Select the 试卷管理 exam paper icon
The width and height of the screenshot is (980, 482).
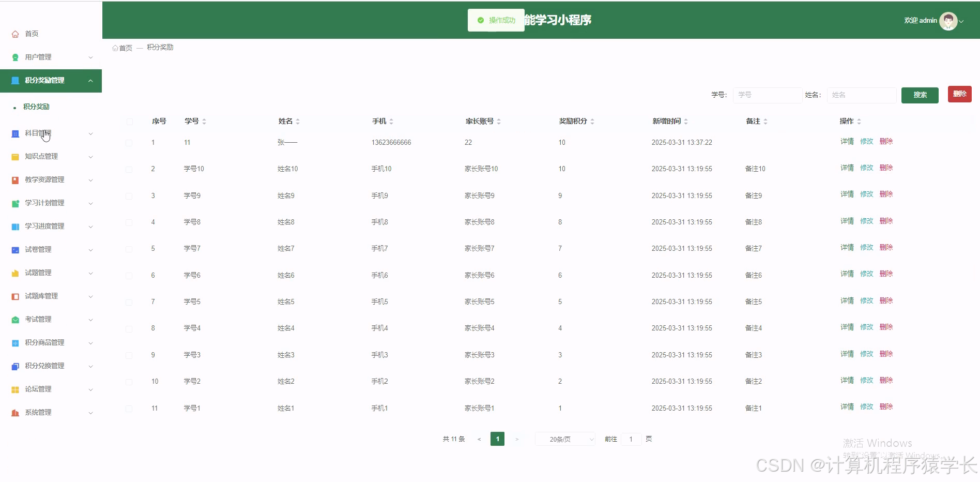15,249
